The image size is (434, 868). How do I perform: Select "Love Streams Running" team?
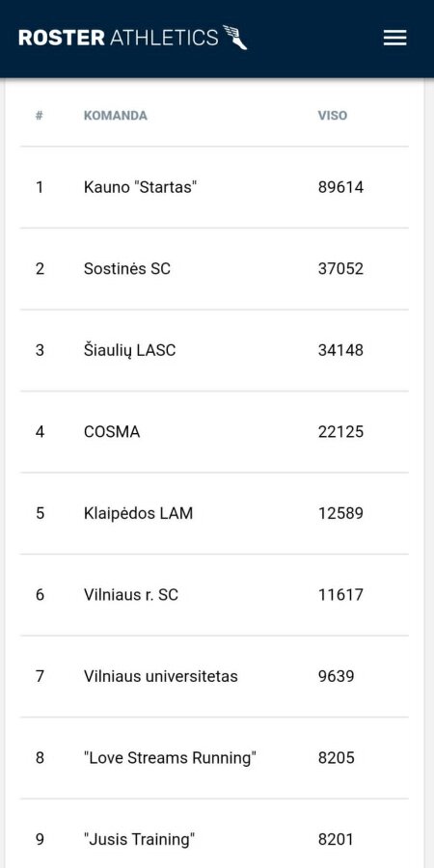[x=214, y=757]
